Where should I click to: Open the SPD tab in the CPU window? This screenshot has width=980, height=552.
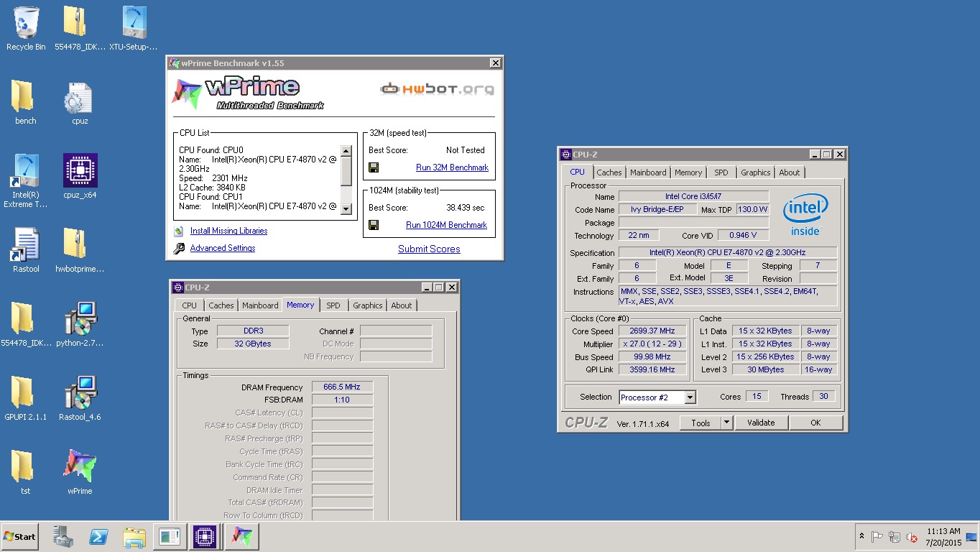pos(721,172)
